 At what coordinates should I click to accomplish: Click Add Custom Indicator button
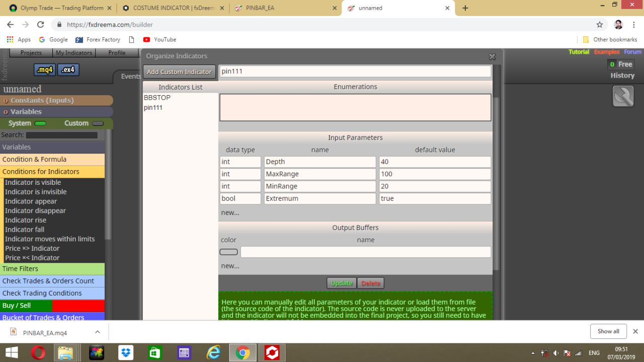coord(180,71)
